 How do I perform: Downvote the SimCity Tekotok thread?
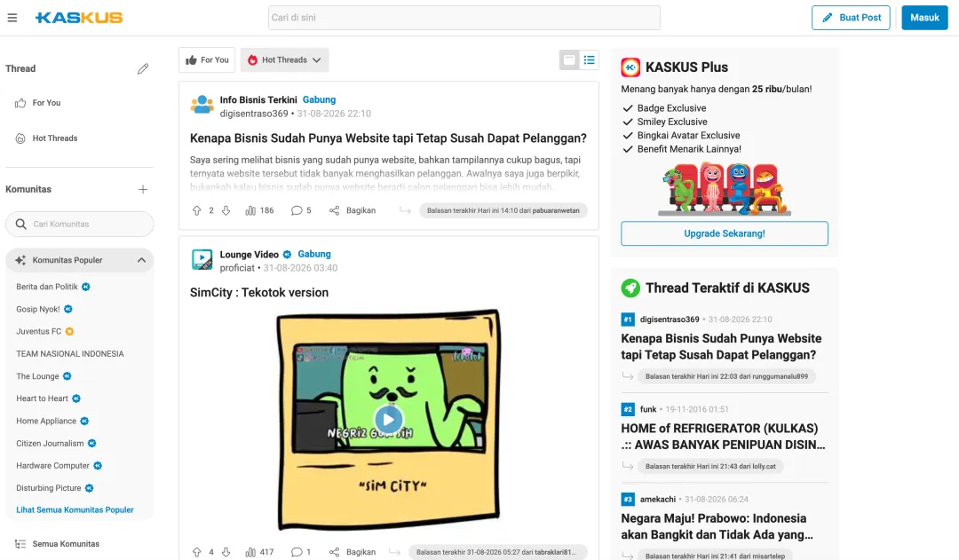(x=226, y=552)
